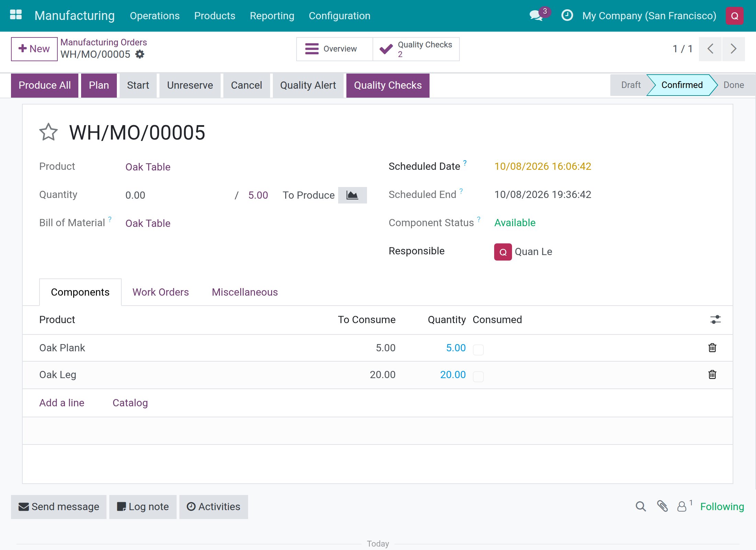Screen dimensions: 756x550
Task: Search chatter messages with magnifier icon
Action: (x=641, y=506)
